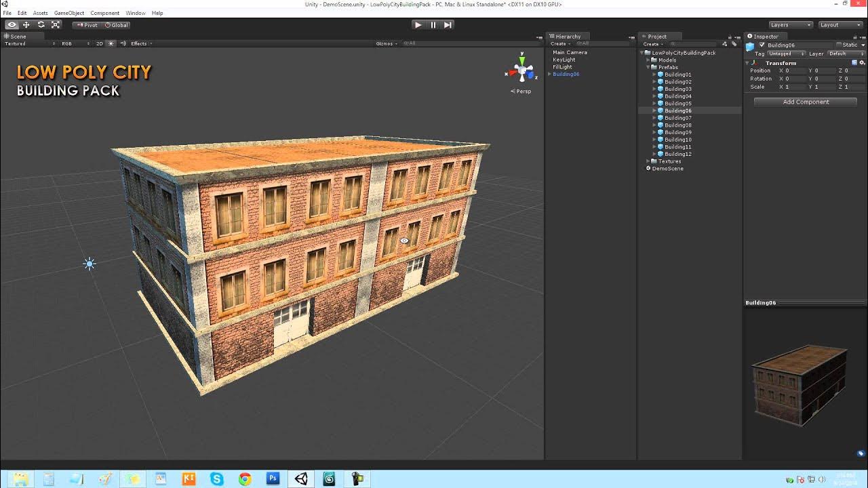Open the Layout dropdown
Viewport: 868px width, 488px height.
tap(840, 25)
